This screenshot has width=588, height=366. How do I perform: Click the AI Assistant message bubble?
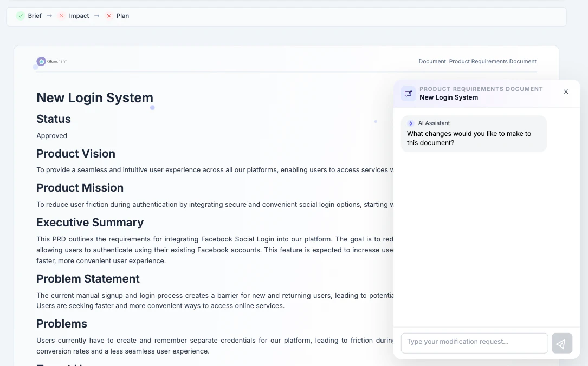pos(474,134)
